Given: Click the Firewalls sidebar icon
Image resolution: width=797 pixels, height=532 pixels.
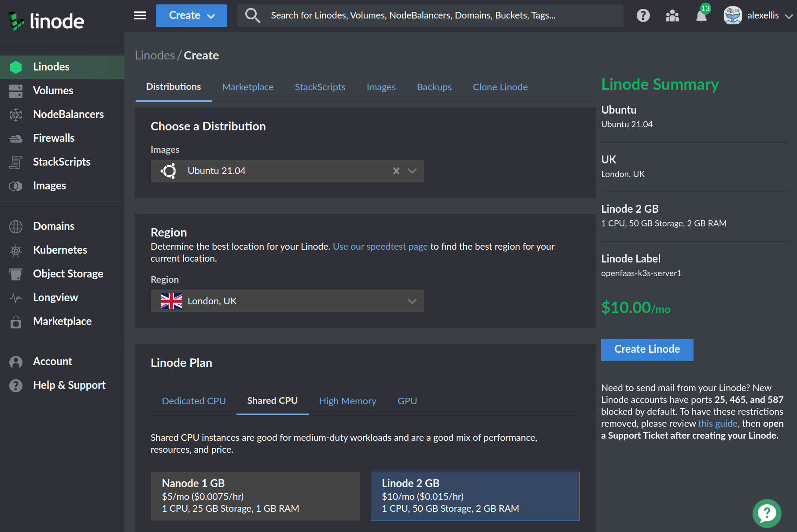Looking at the screenshot, I should 16,138.
